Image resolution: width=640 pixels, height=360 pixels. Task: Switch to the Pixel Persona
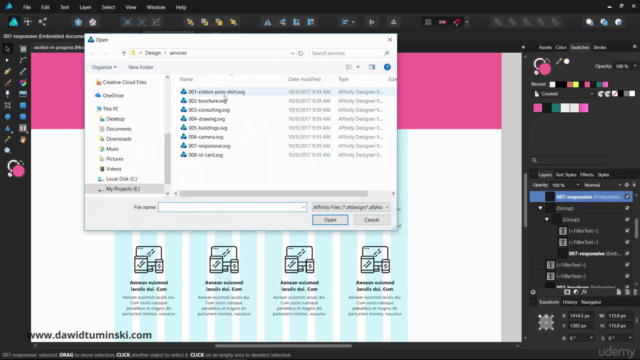coord(28,22)
